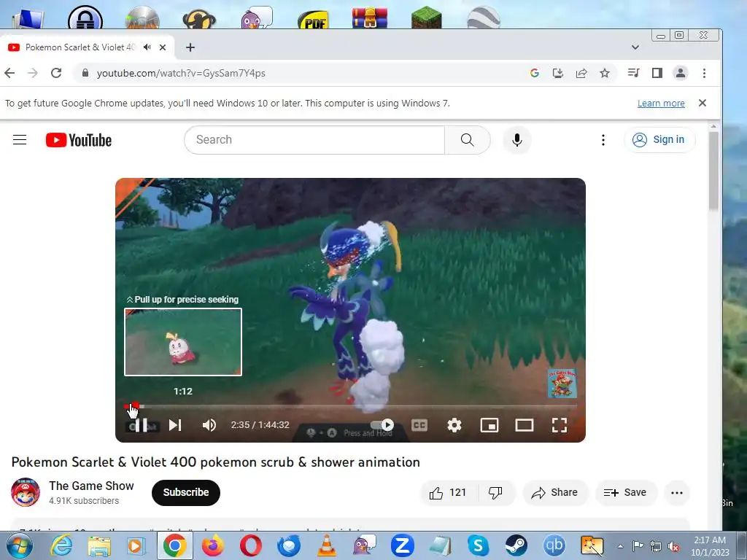The width and height of the screenshot is (747, 560).
Task: Open YouTube settings three-dot menu
Action: coord(603,139)
